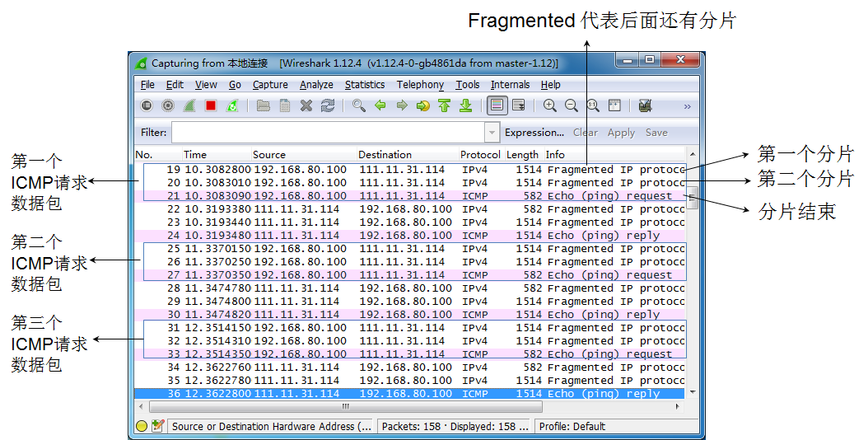Open the Capture menu
Viewport: 868px width, 440px height.
pyautogui.click(x=270, y=85)
